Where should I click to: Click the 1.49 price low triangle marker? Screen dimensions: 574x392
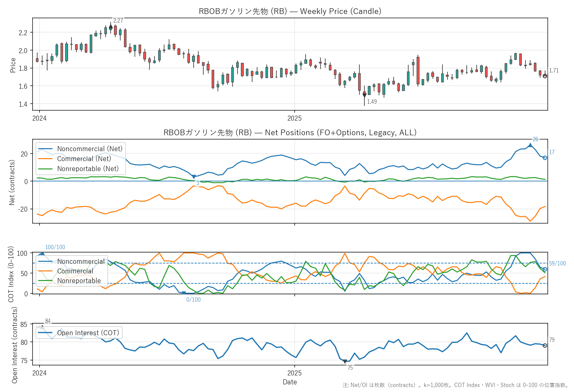364,95
